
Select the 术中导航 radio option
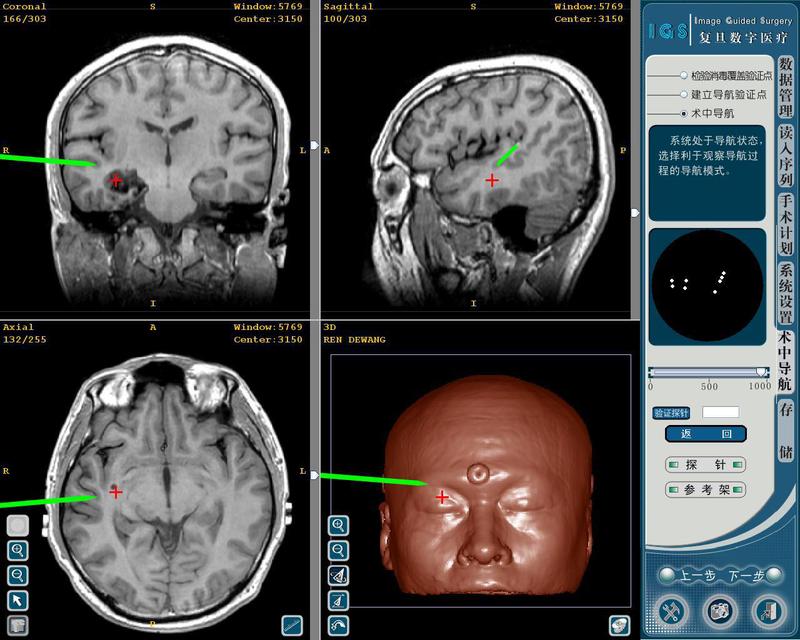tap(684, 114)
